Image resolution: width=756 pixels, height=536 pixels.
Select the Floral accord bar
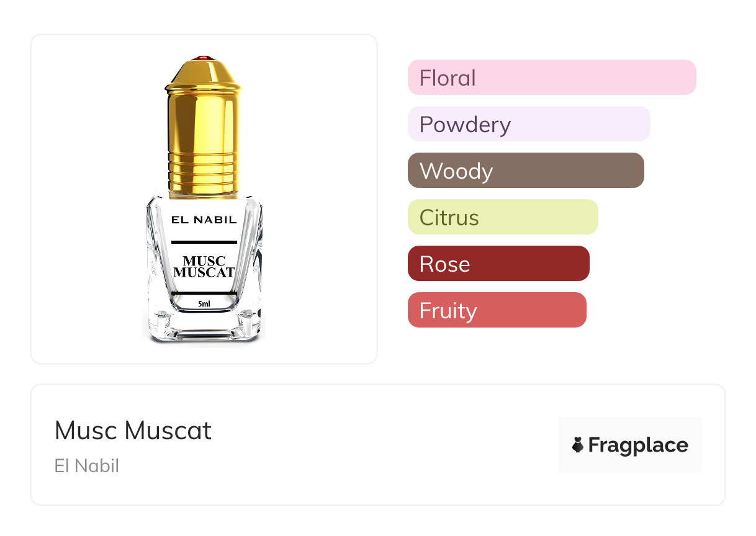pos(552,78)
